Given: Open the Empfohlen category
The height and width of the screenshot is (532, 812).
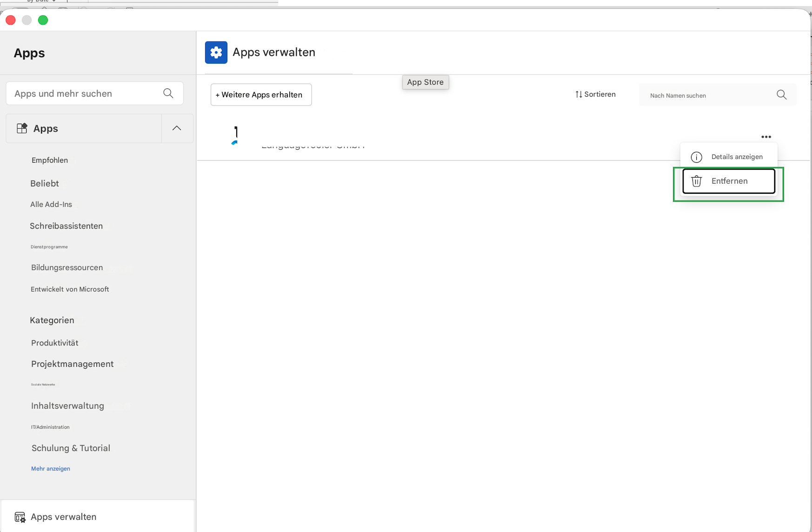Looking at the screenshot, I should pos(50,160).
